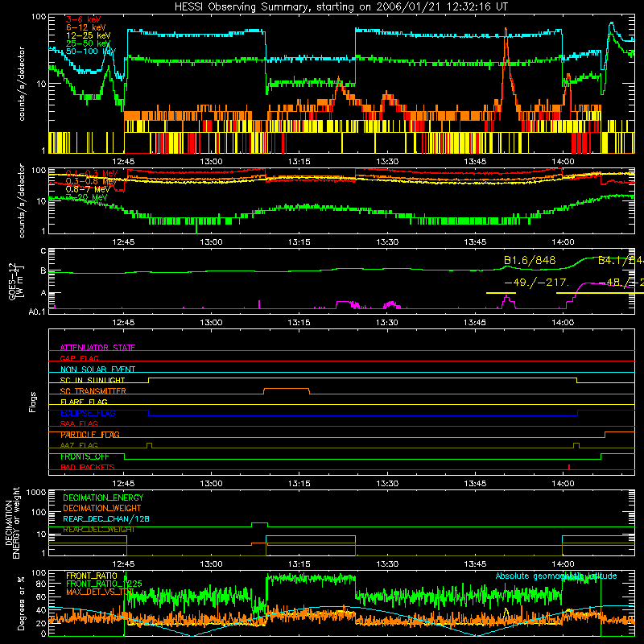
Task: Click the vertical Flags axis title
Action: coord(33,402)
